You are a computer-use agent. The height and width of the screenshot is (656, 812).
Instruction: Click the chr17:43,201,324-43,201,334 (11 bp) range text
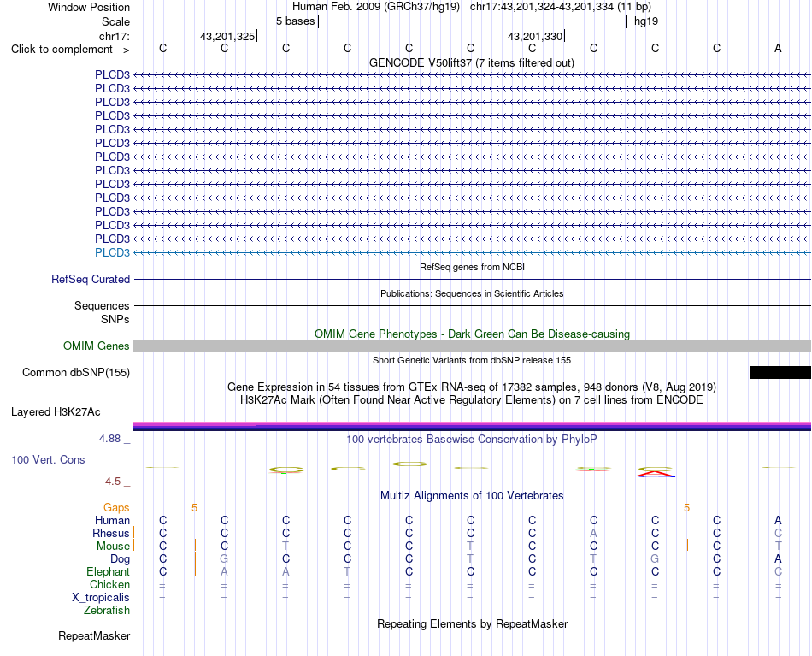561,7
